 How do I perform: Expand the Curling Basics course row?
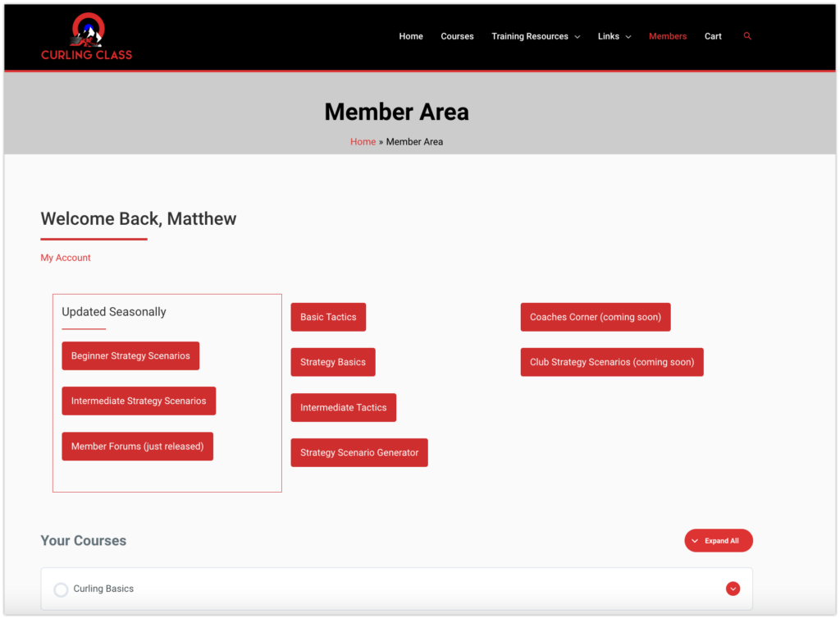click(x=733, y=589)
